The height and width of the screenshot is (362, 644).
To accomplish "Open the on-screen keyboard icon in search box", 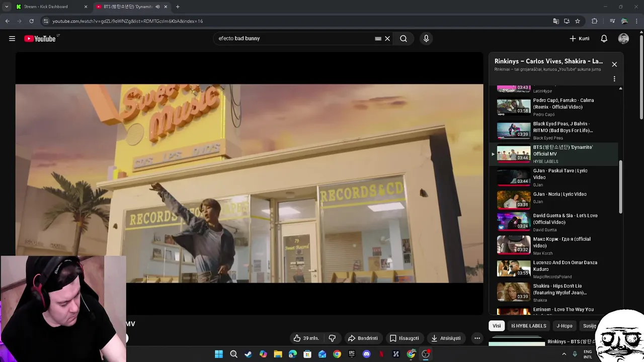I will point(378,39).
